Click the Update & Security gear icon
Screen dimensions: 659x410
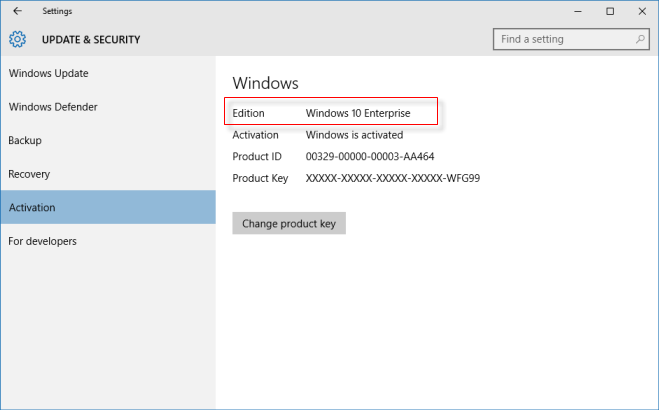coord(18,39)
